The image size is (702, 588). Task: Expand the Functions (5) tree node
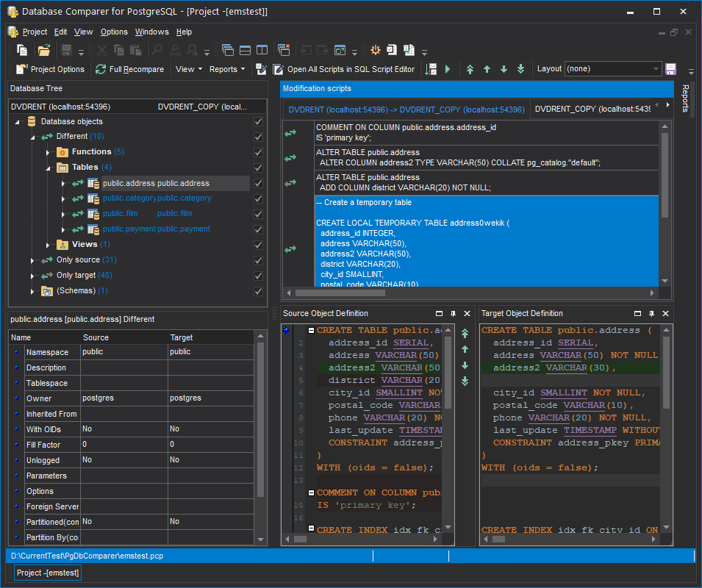pyautogui.click(x=48, y=153)
